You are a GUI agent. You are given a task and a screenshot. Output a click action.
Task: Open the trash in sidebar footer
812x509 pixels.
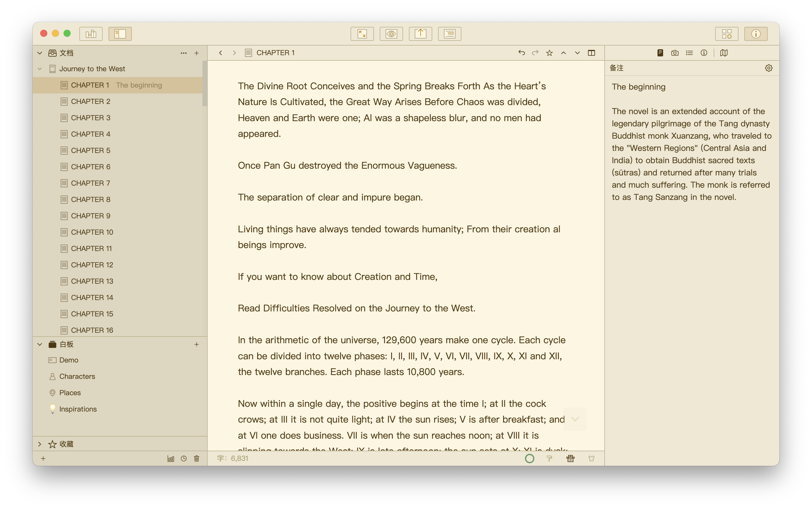coord(197,459)
